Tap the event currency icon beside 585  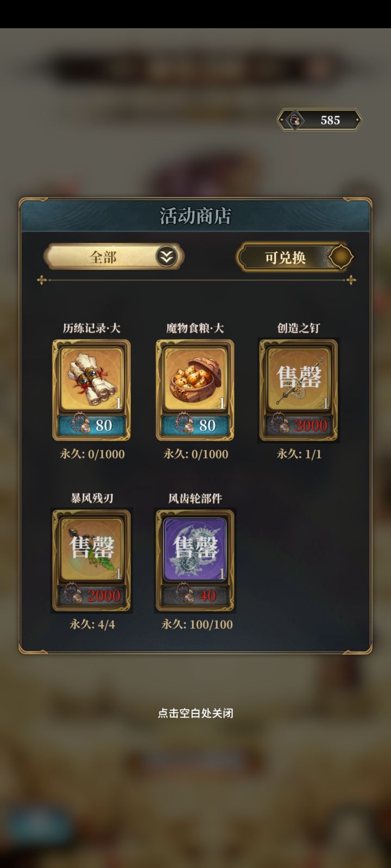click(x=295, y=120)
